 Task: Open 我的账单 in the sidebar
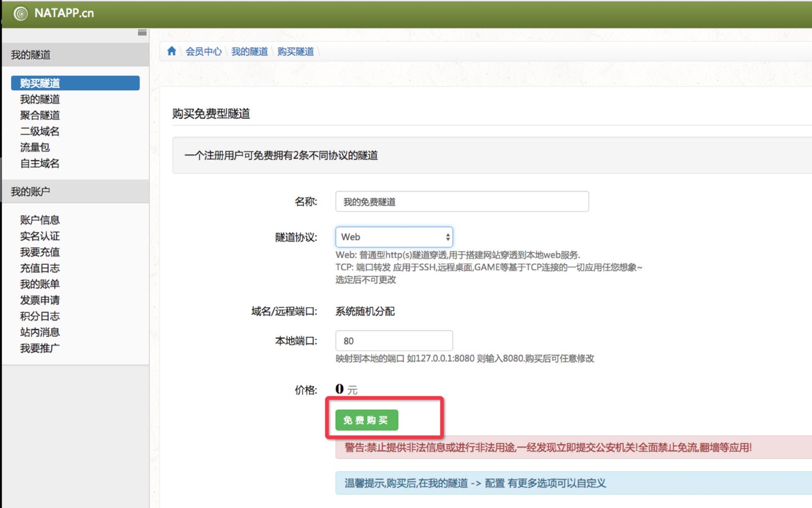(x=40, y=284)
